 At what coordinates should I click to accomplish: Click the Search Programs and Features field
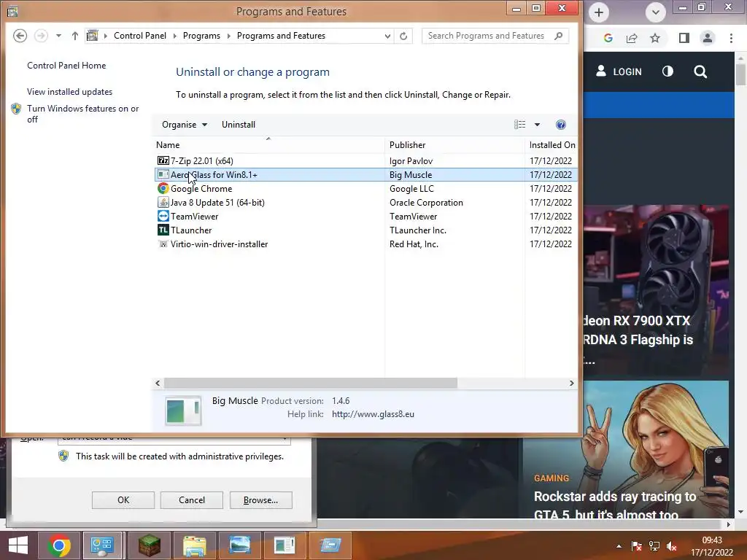click(495, 36)
